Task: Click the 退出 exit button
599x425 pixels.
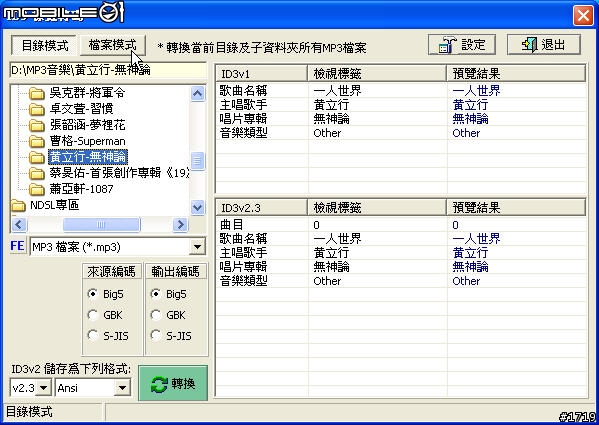Action: point(544,45)
